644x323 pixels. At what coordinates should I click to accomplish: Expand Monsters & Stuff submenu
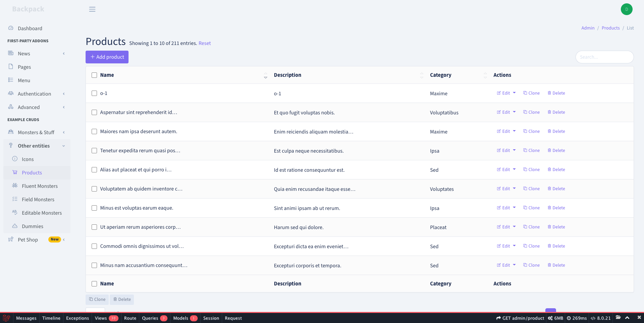(x=37, y=132)
